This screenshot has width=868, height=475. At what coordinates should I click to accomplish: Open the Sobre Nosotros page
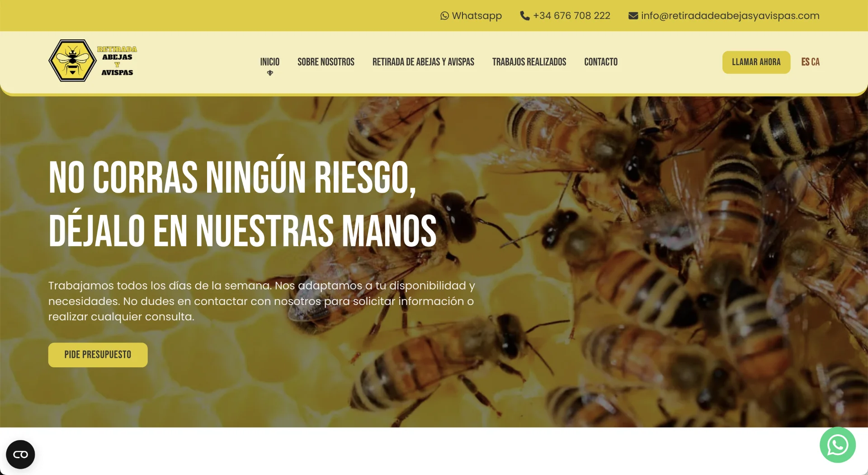(325, 62)
